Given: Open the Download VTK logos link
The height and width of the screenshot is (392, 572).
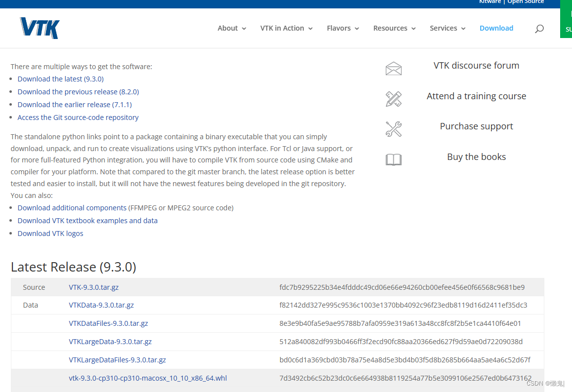Looking at the screenshot, I should 50,233.
